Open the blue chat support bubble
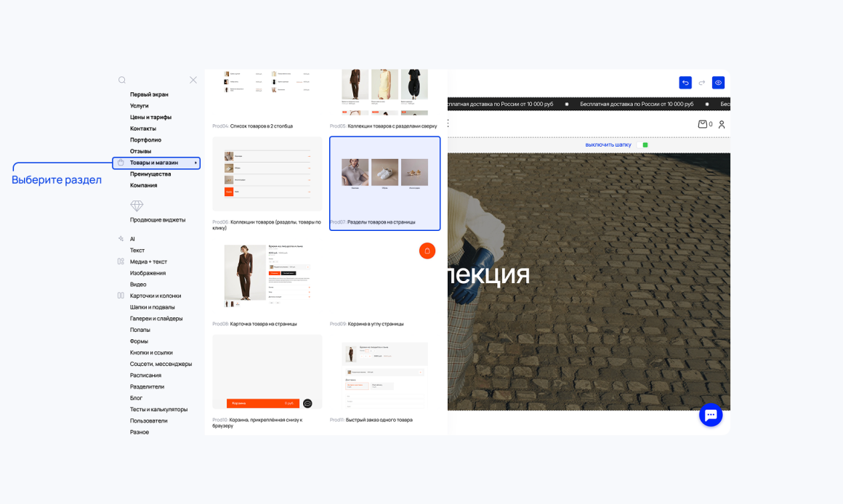The width and height of the screenshot is (843, 504). pyautogui.click(x=711, y=415)
